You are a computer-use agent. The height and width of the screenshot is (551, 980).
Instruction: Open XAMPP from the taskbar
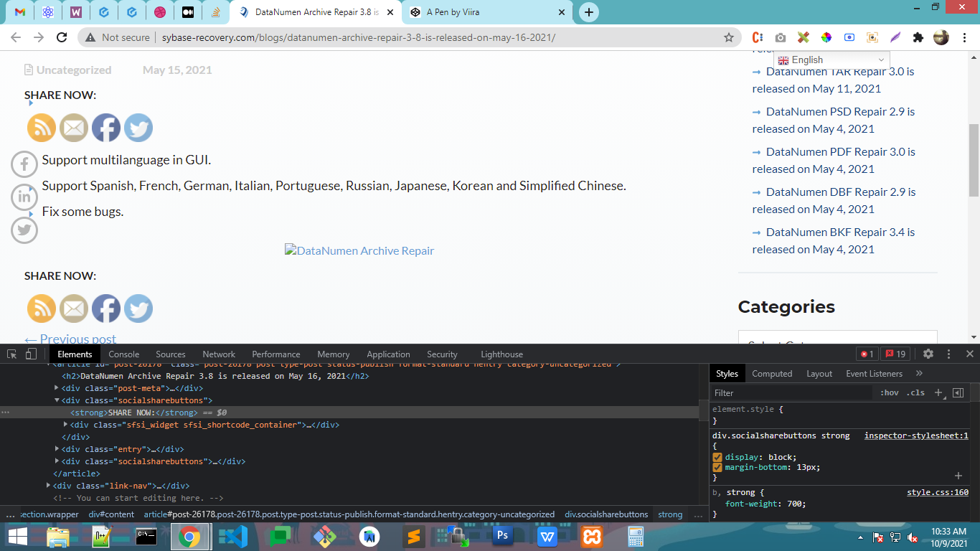coord(592,536)
